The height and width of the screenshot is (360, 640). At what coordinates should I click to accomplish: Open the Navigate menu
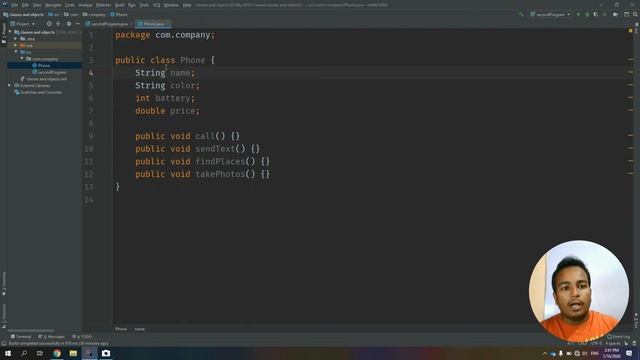tap(53, 5)
